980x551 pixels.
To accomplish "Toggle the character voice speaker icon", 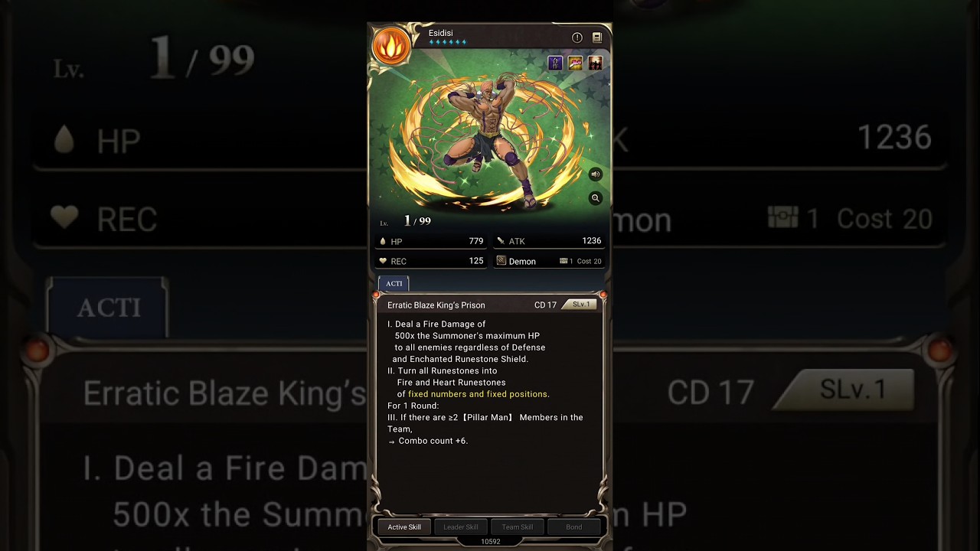I will point(595,174).
